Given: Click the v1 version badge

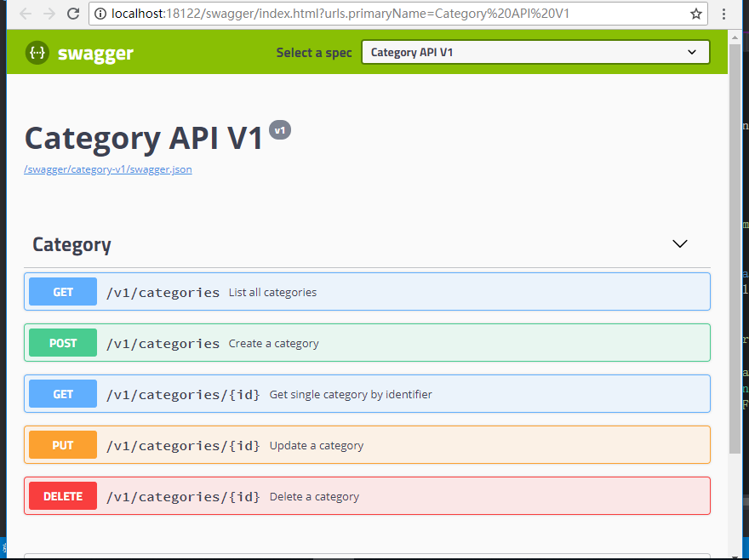Looking at the screenshot, I should (x=280, y=130).
